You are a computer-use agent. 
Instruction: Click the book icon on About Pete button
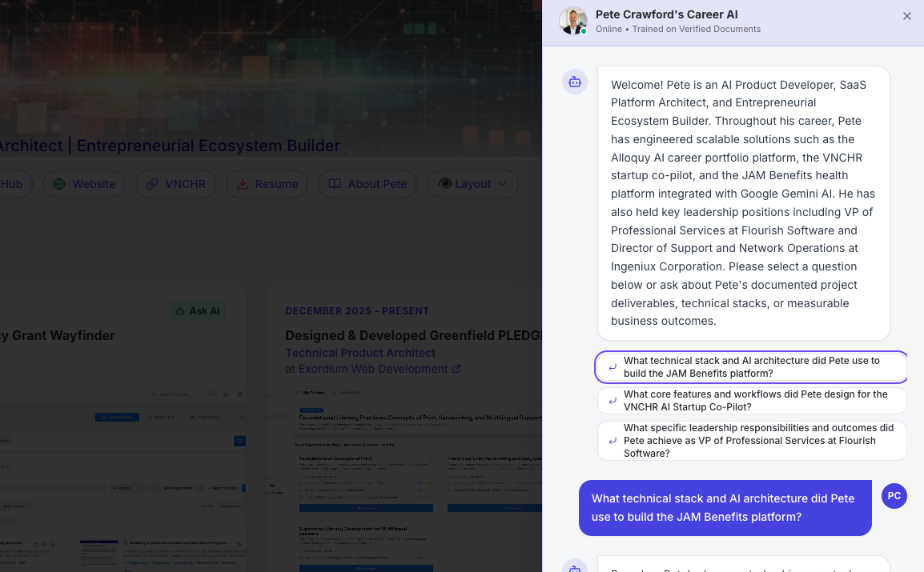point(335,184)
